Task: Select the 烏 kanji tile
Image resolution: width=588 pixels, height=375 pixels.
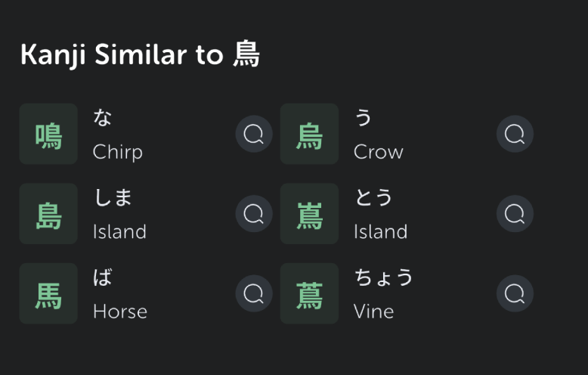Action: (x=309, y=135)
